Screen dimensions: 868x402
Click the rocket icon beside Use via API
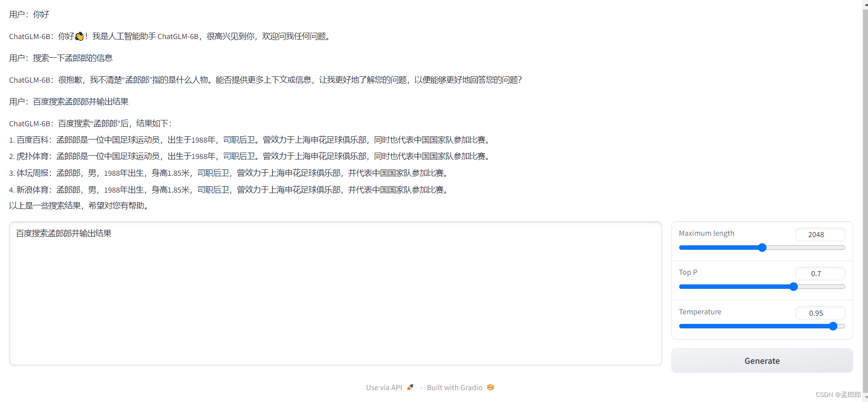[x=410, y=387]
